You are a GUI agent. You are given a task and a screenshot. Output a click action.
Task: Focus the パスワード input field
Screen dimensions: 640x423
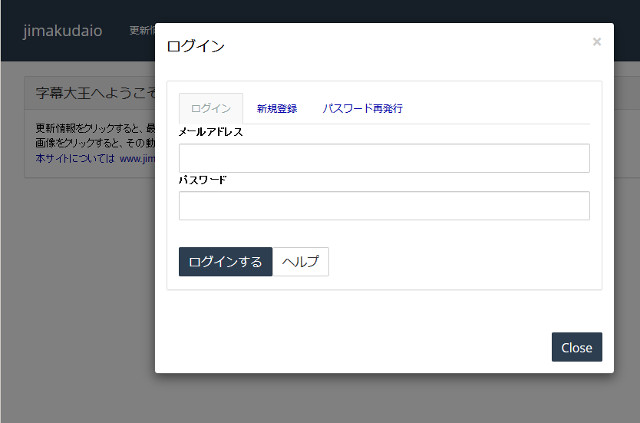(x=384, y=205)
